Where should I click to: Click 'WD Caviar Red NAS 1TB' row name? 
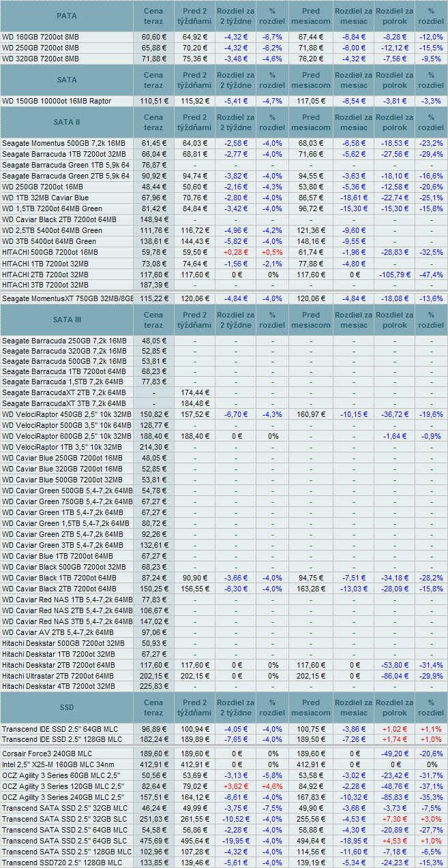67,600
